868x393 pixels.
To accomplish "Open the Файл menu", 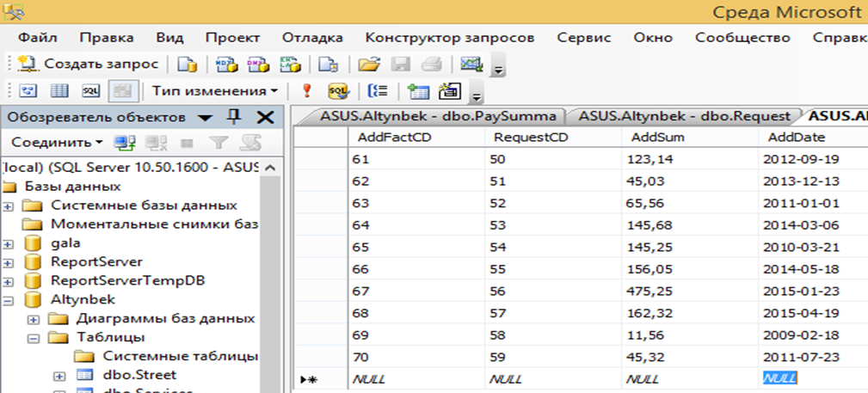I will pos(38,38).
